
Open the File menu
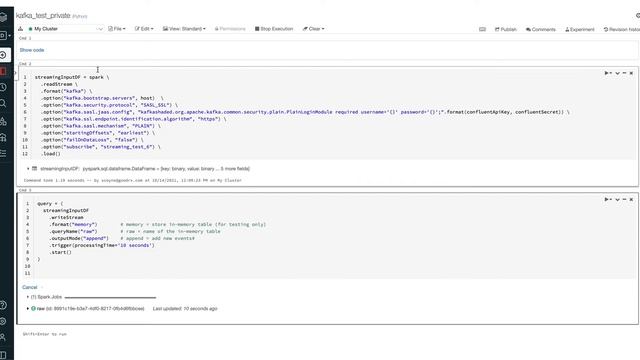tap(117, 29)
